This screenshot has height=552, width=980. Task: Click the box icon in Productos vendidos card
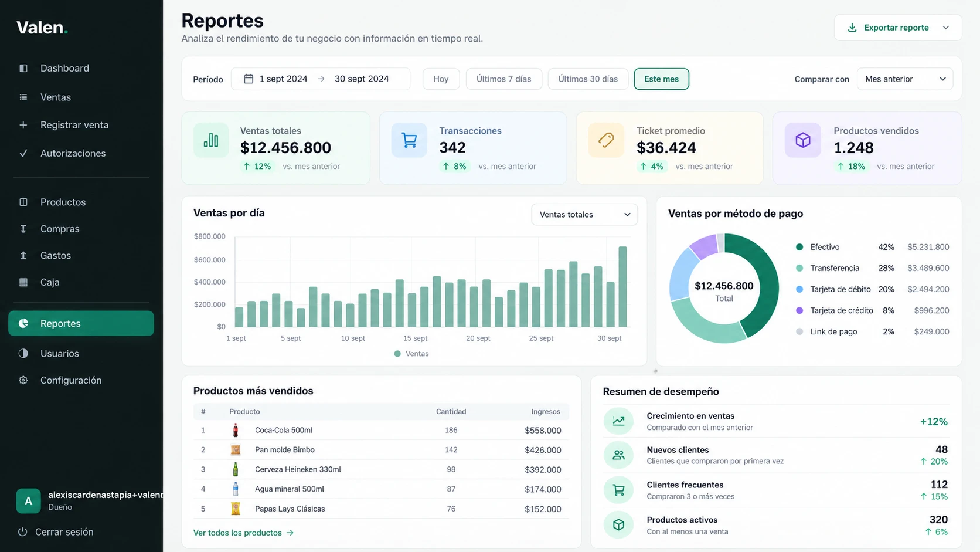click(803, 140)
